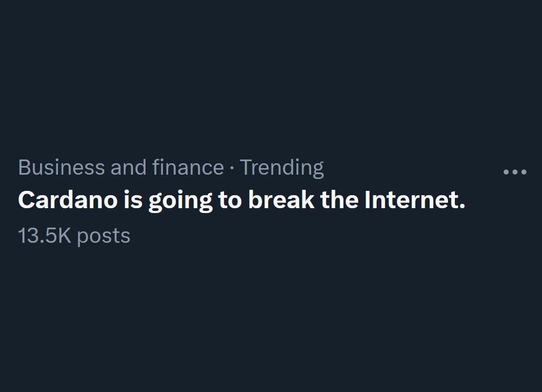Tap the rightmost dot of the ellipsis icon
Screen dimensions: 542x392
(524, 171)
